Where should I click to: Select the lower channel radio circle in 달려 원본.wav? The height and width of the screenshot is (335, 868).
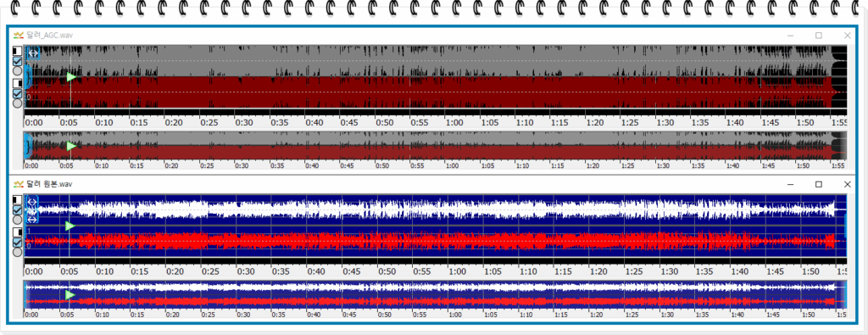(x=17, y=252)
